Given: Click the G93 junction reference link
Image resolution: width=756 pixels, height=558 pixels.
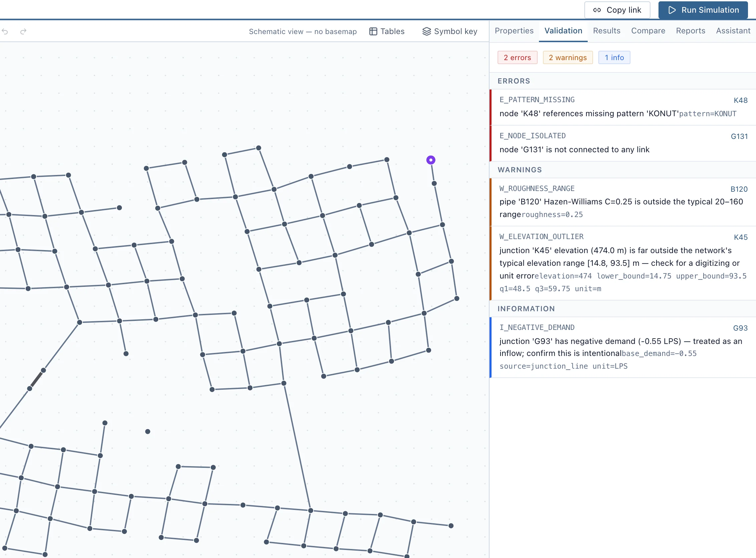Looking at the screenshot, I should click(x=740, y=328).
